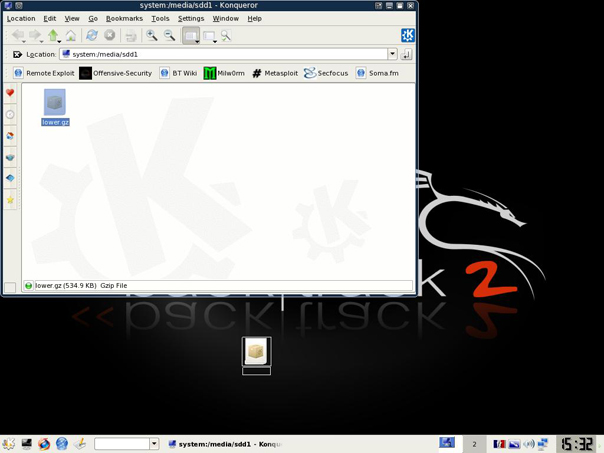Open the Offensive-Security bookmark

(x=116, y=73)
